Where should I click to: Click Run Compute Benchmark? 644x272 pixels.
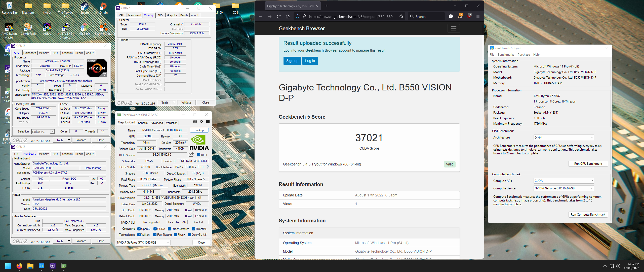(x=588, y=215)
